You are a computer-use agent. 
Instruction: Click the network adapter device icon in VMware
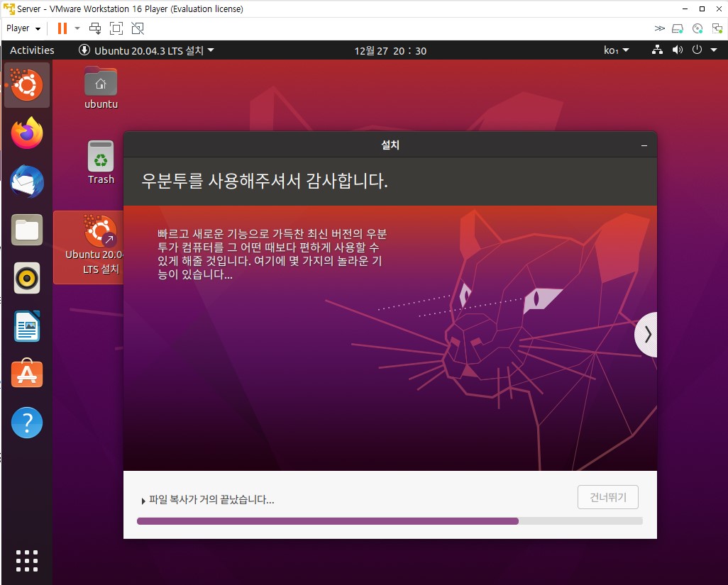coord(717,29)
